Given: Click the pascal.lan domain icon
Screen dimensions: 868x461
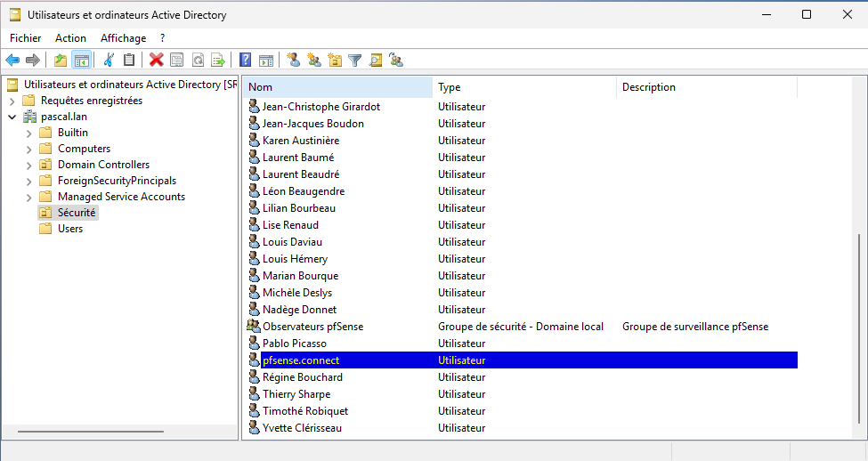Looking at the screenshot, I should pos(30,117).
